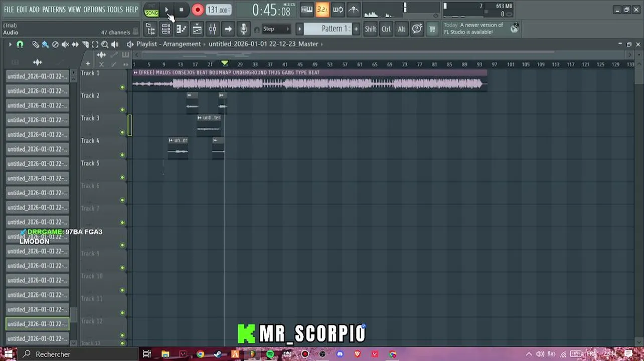Select the Zoom magnifier tool
Viewport: 644px width, 361px height.
point(105,44)
